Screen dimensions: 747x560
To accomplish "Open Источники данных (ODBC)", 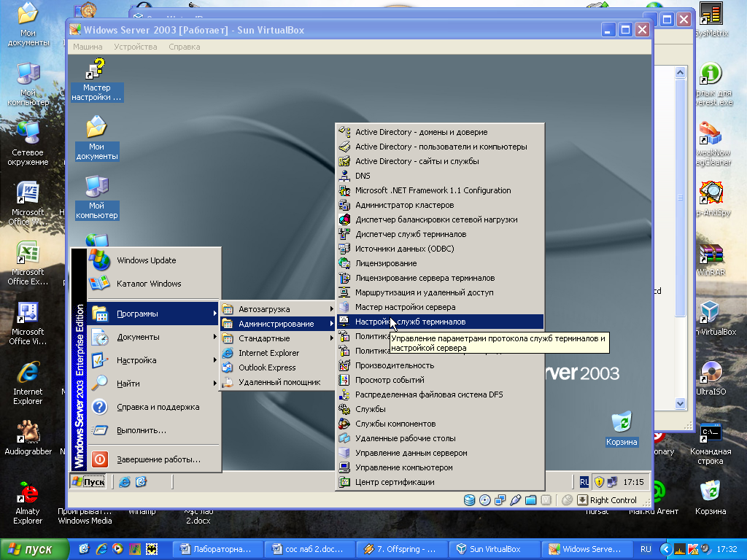I will [x=440, y=249].
